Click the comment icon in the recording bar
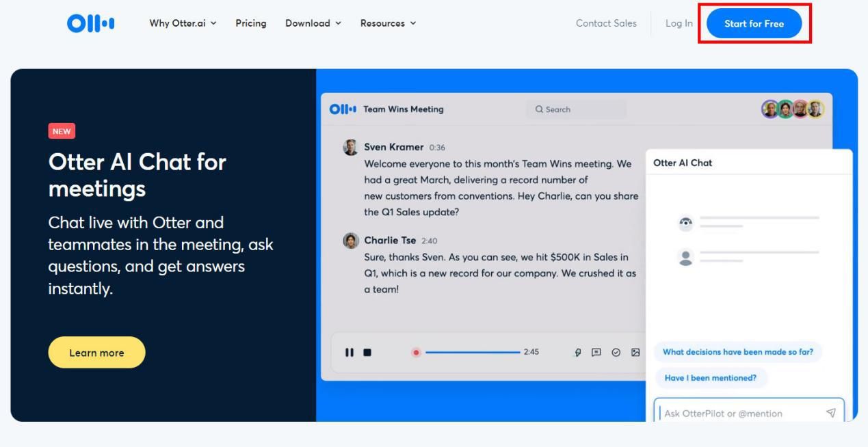 [x=596, y=352]
